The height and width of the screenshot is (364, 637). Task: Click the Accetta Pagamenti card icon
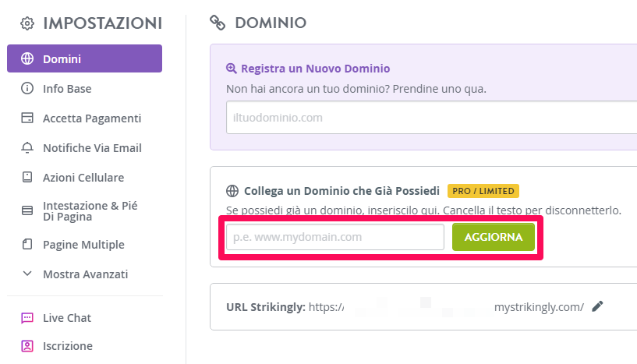27,118
